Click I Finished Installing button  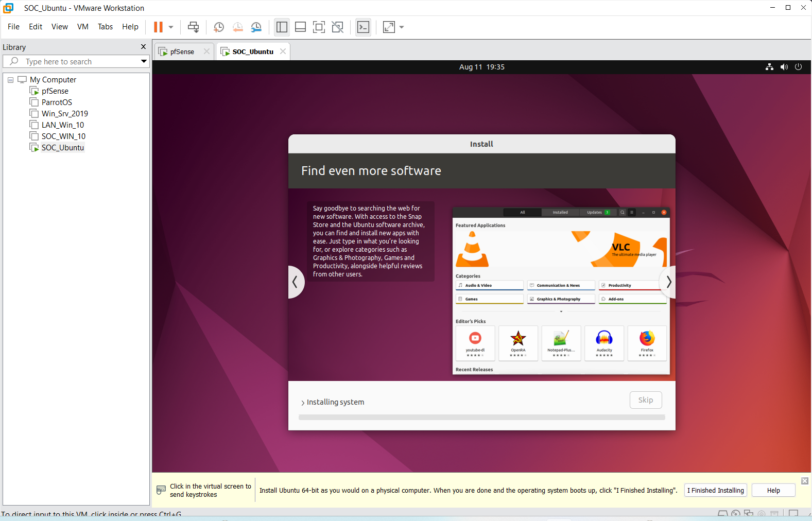pyautogui.click(x=715, y=490)
